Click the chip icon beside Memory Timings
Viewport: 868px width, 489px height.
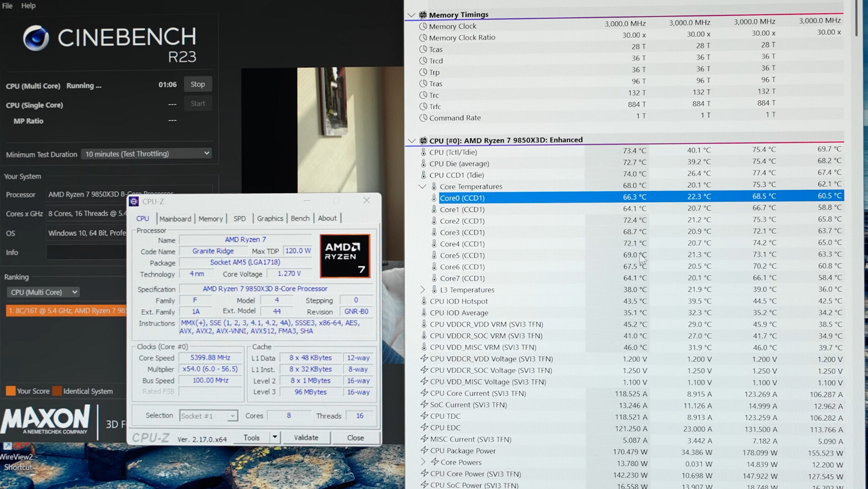coord(423,14)
